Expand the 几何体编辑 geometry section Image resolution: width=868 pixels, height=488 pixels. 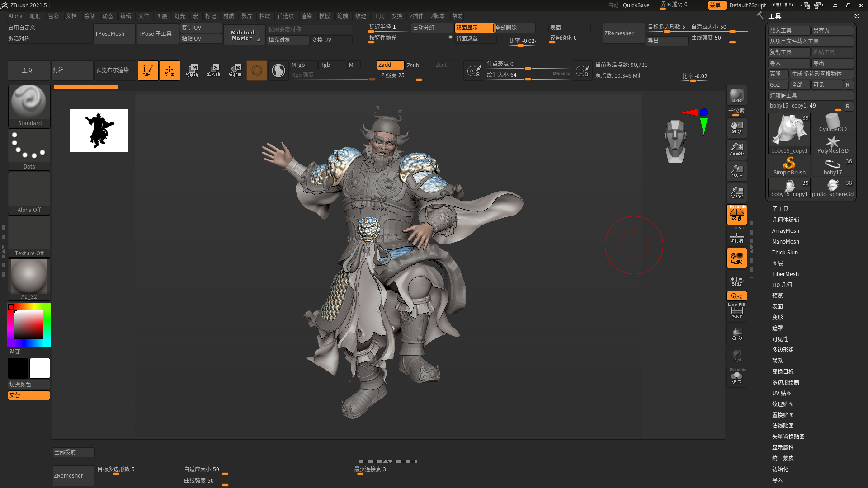click(785, 220)
